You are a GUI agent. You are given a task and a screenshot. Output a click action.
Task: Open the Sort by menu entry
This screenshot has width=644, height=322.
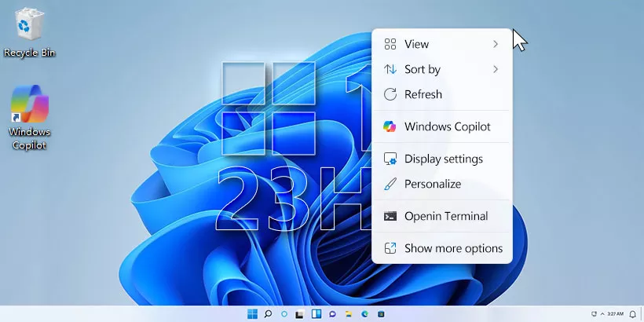(x=441, y=69)
